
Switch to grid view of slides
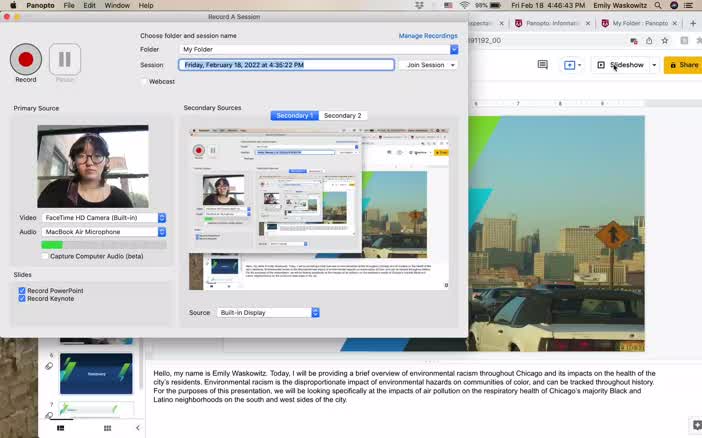pos(107,428)
